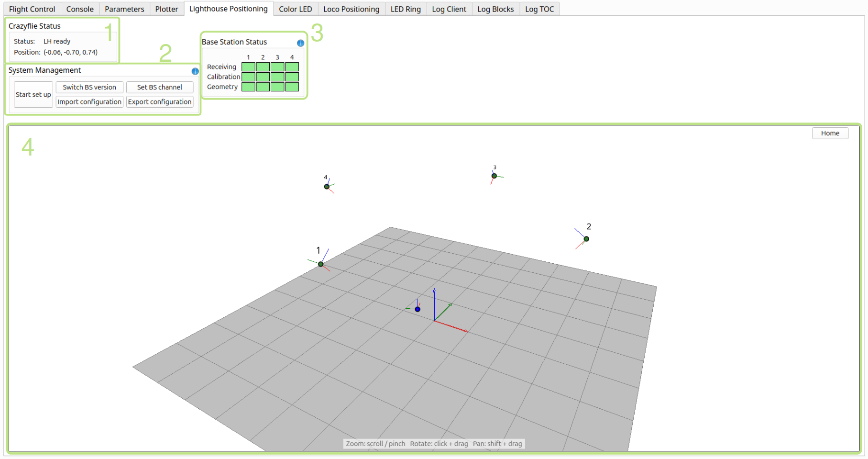Open the Color LED tab

296,9
